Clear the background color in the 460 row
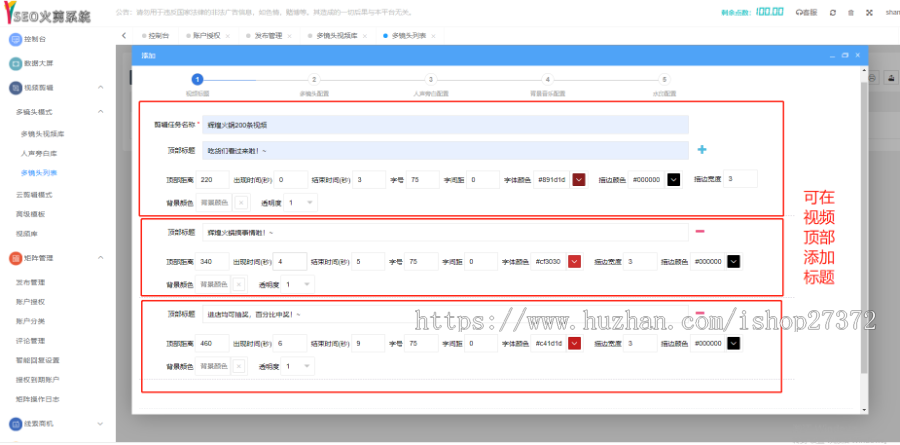This screenshot has height=445, width=900. 239,366
